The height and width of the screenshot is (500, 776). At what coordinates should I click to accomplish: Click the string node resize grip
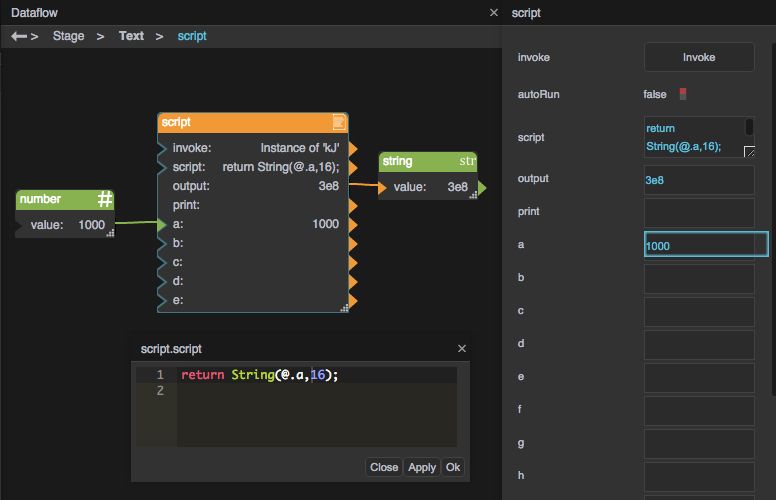click(x=473, y=195)
